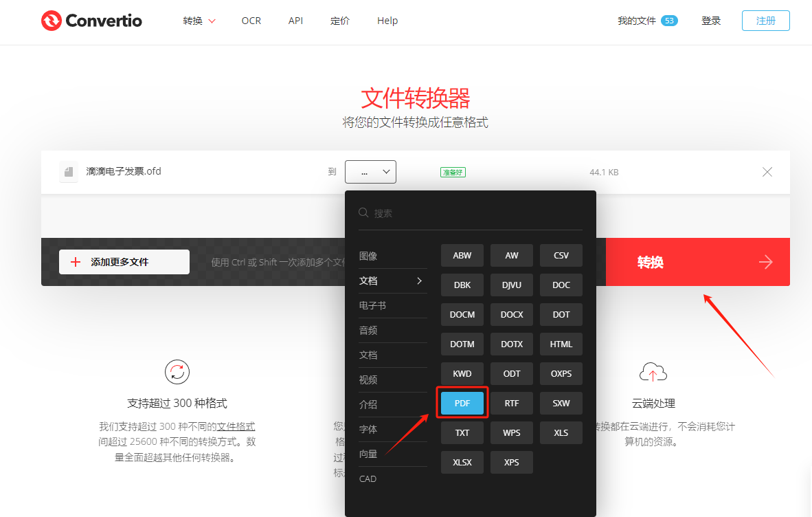This screenshot has width=812, height=517.
Task: Choose SXW format
Action: point(561,403)
